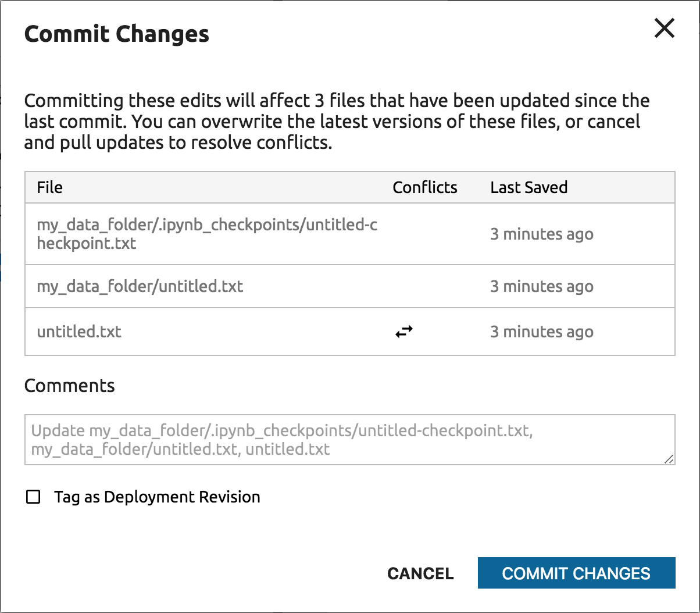The width and height of the screenshot is (700, 613).
Task: Click the Comments textarea resize handle
Action: click(669, 459)
